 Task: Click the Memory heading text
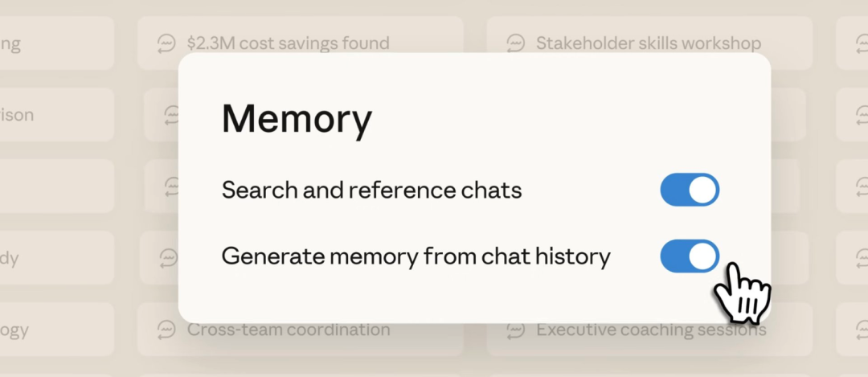tap(297, 119)
